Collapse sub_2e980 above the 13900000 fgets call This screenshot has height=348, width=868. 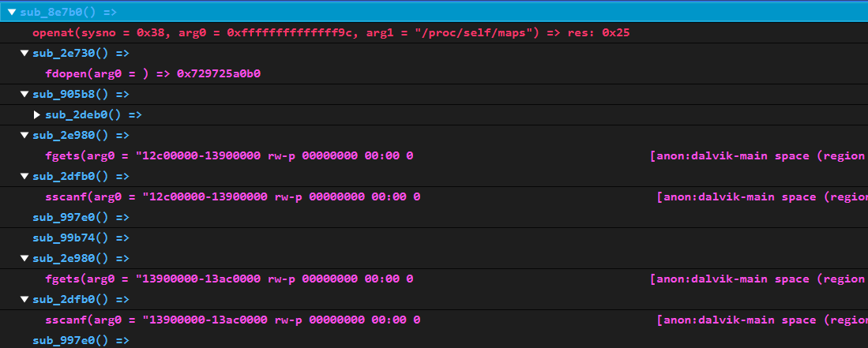24,258
